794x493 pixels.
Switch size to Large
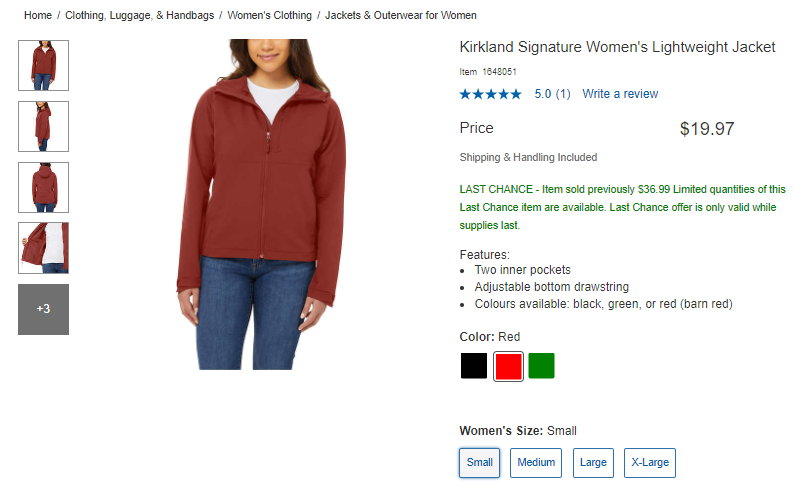593,463
